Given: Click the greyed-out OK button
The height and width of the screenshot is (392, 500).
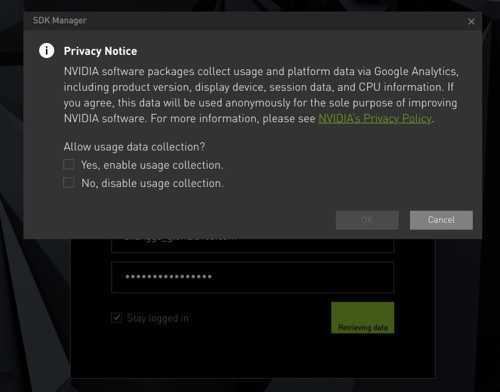Looking at the screenshot, I should point(367,220).
